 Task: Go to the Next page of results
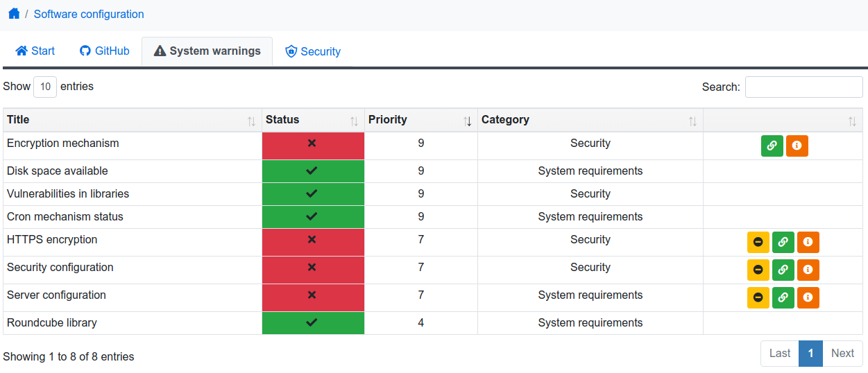coord(842,353)
